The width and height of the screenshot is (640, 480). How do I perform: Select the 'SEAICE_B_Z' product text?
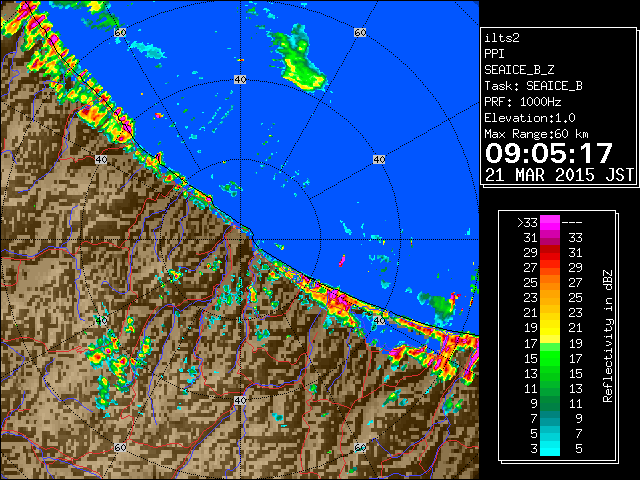point(519,70)
